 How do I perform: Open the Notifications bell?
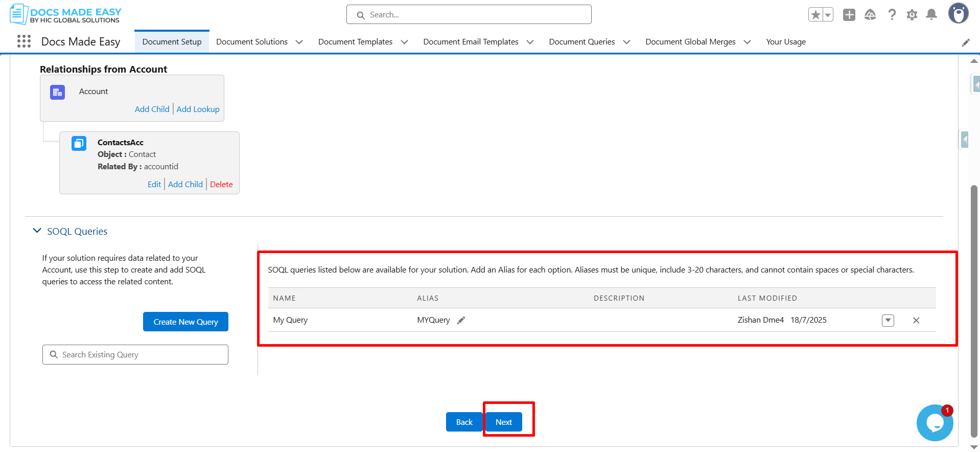click(x=931, y=15)
